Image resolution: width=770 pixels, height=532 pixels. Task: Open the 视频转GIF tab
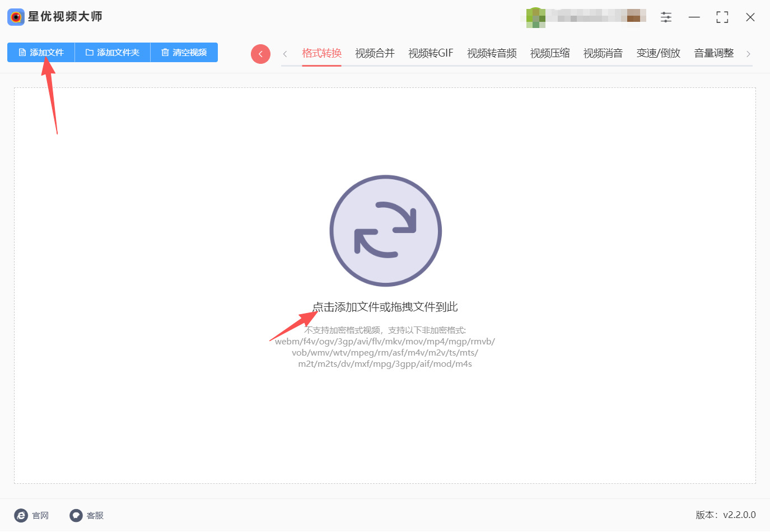(431, 53)
